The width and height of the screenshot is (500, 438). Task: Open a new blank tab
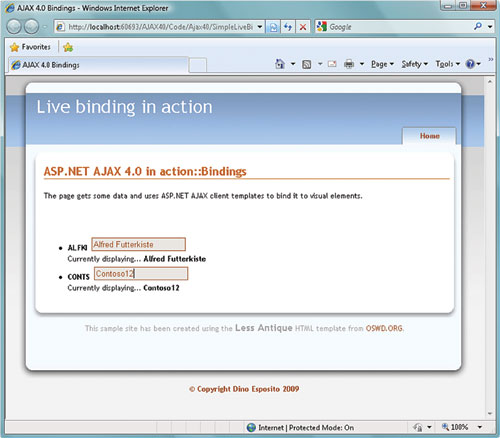pos(198,65)
